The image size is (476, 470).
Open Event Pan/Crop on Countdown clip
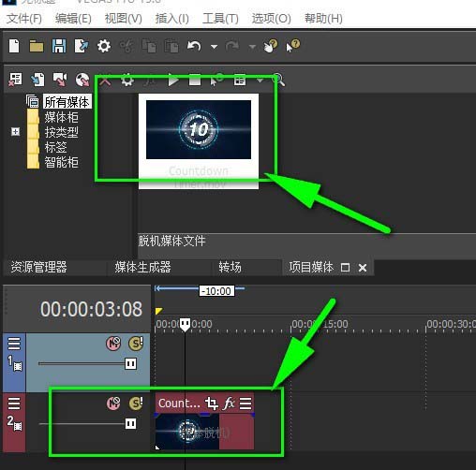212,404
